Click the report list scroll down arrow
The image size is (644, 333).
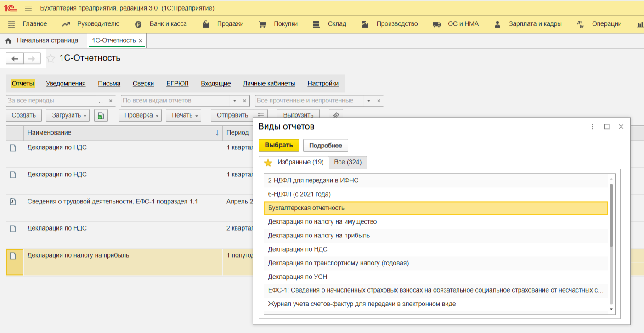(x=611, y=310)
